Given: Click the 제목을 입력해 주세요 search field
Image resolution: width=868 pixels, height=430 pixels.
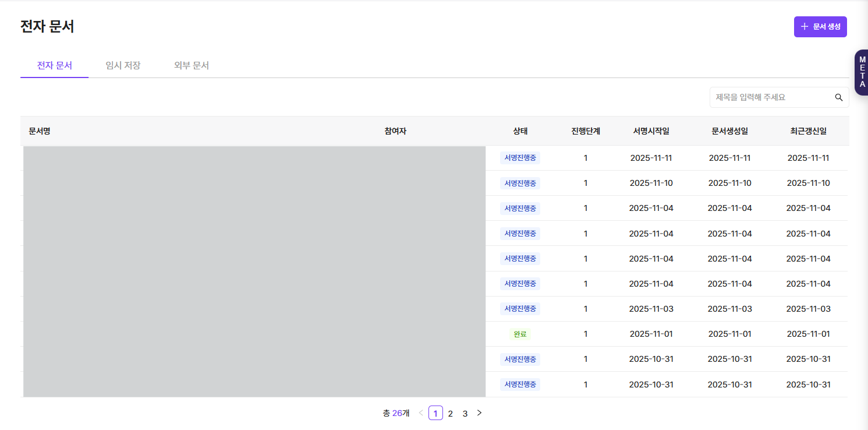Looking at the screenshot, I should (x=768, y=97).
